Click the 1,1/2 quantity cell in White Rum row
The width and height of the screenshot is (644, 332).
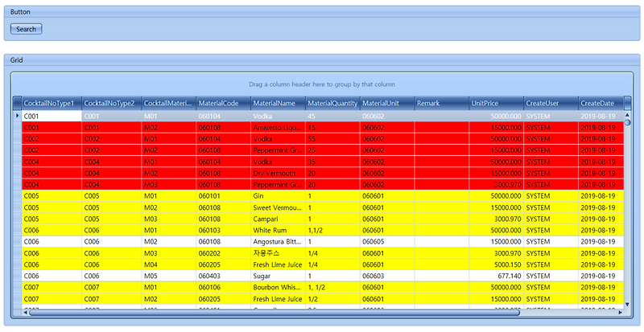point(332,230)
